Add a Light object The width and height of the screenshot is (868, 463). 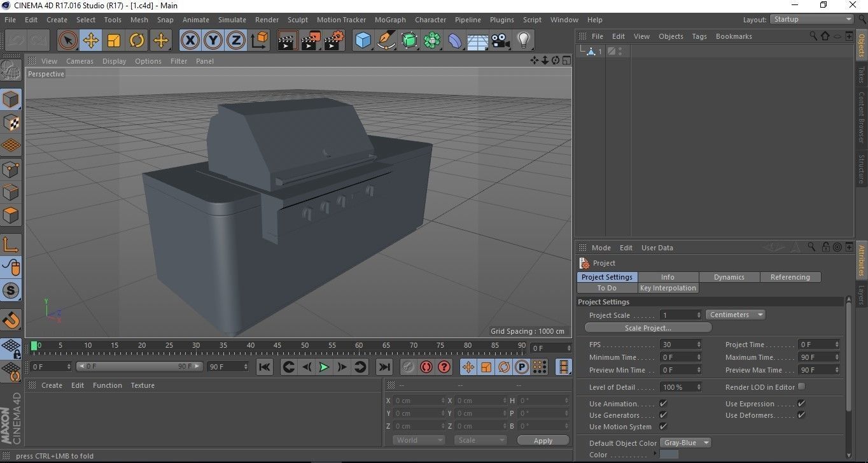[x=524, y=41]
